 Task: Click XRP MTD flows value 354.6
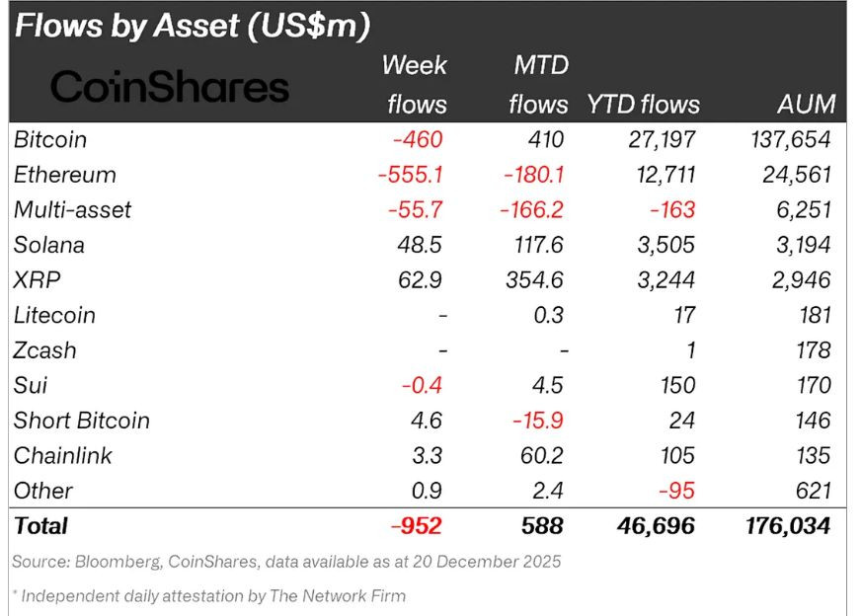pyautogui.click(x=535, y=280)
